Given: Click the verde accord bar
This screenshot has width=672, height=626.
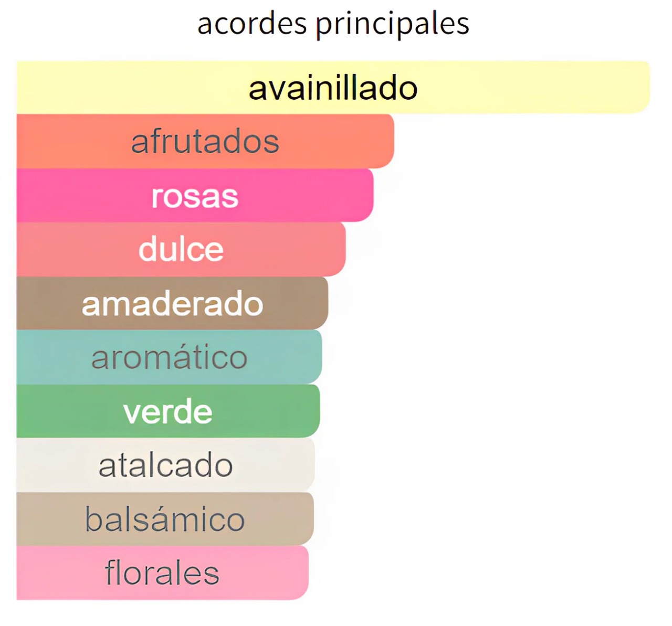Looking at the screenshot, I should click(168, 411).
